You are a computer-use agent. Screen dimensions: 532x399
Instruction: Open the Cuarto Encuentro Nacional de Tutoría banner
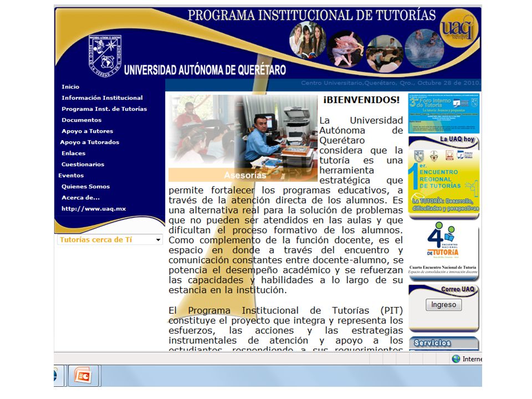(x=444, y=249)
